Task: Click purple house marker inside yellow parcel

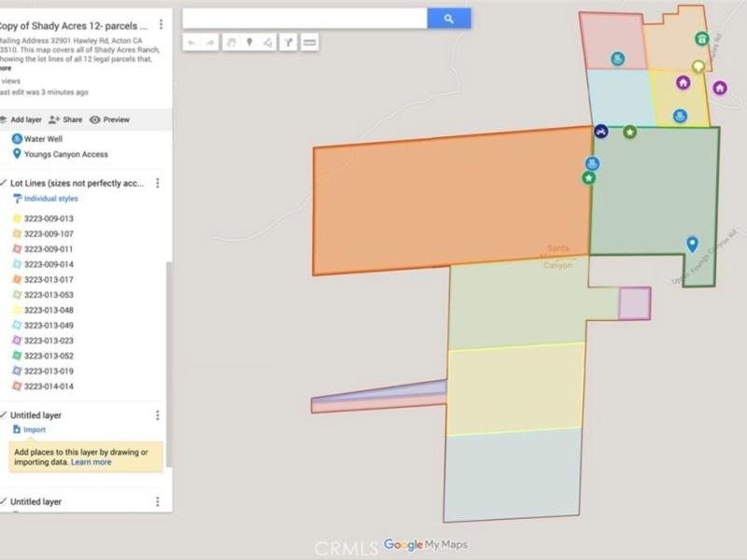Action: point(684,82)
